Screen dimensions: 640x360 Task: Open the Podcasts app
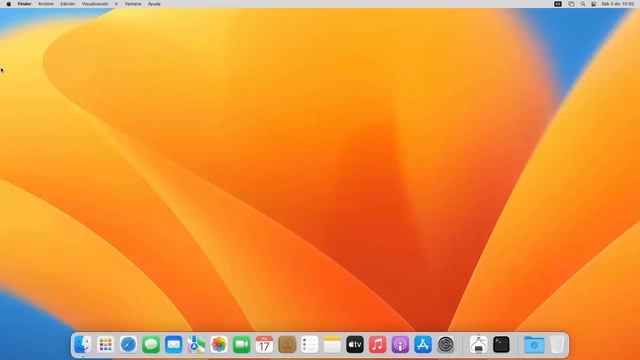tap(400, 345)
